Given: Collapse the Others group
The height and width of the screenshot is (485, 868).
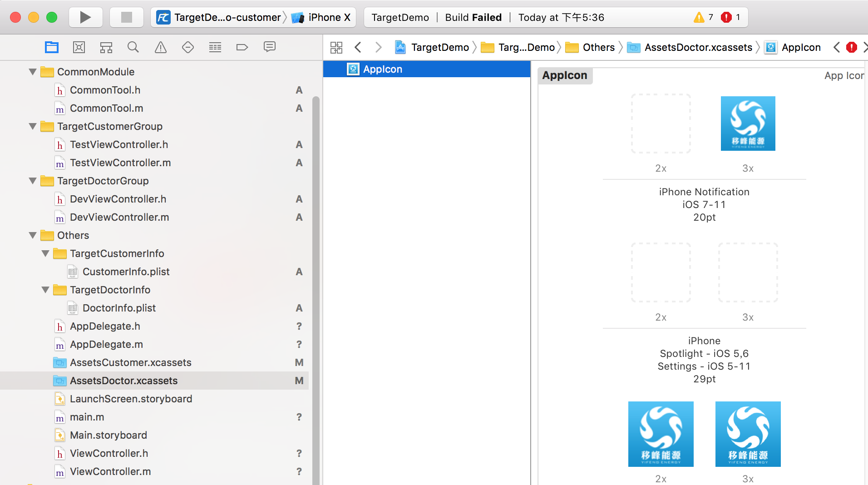Looking at the screenshot, I should point(33,235).
